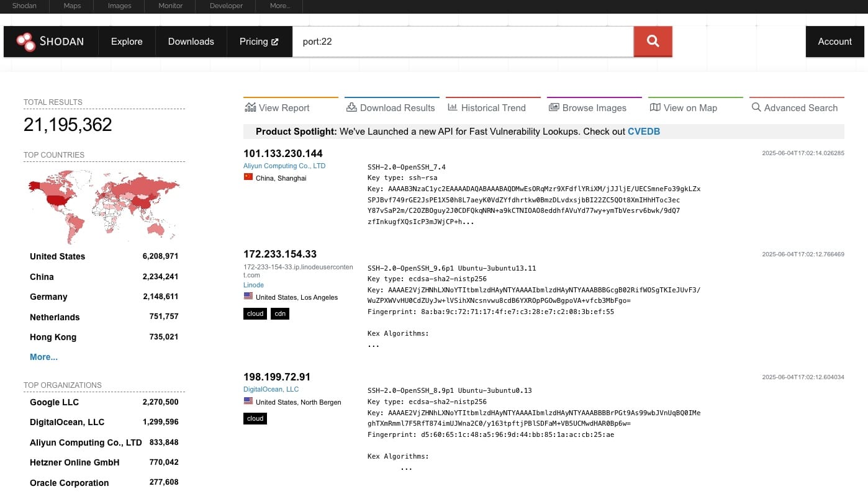Click inside the port:22 search field
Image resolution: width=868 pixels, height=494 pixels.
pos(463,41)
